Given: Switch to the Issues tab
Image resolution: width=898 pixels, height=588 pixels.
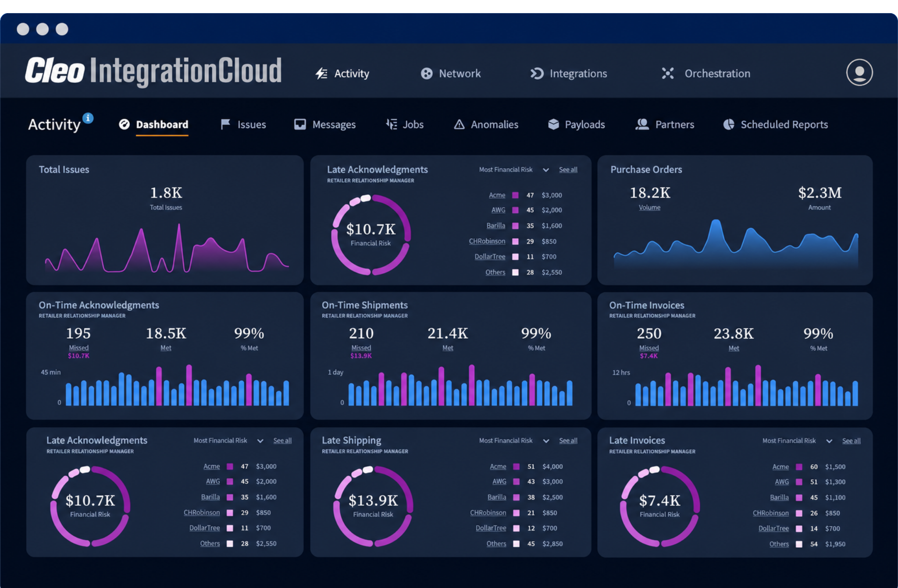Looking at the screenshot, I should [x=252, y=124].
